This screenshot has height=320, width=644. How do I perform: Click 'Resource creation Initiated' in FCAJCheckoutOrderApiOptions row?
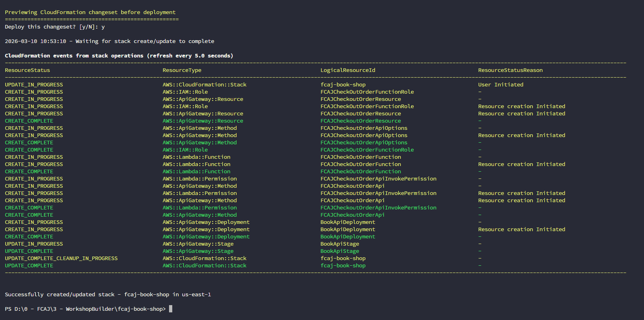(522, 135)
